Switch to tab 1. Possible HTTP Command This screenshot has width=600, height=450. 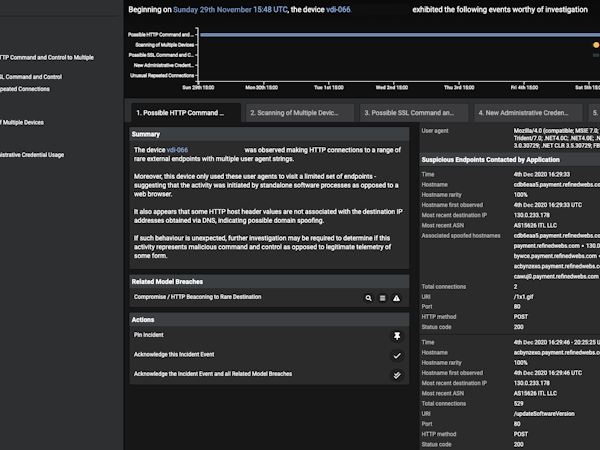click(x=186, y=113)
